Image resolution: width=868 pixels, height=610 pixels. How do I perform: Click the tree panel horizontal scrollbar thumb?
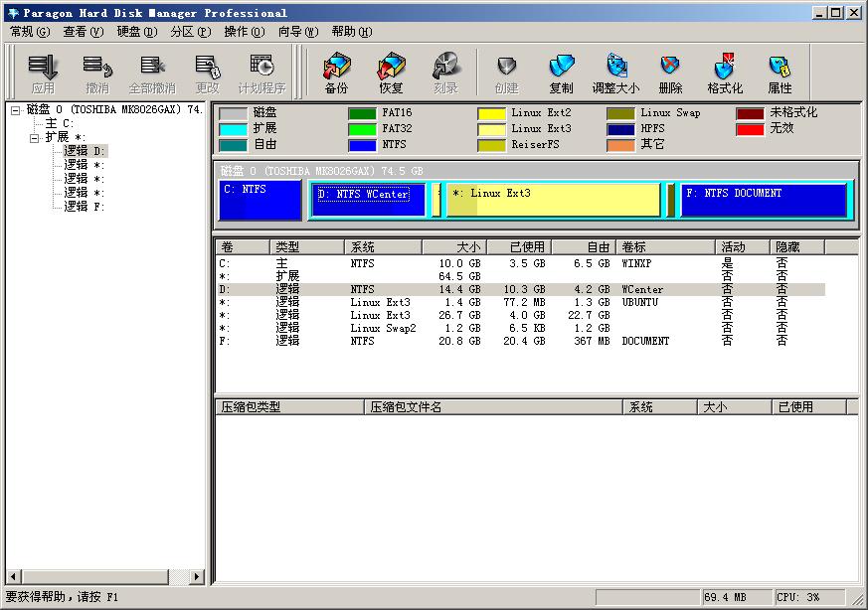click(x=94, y=577)
